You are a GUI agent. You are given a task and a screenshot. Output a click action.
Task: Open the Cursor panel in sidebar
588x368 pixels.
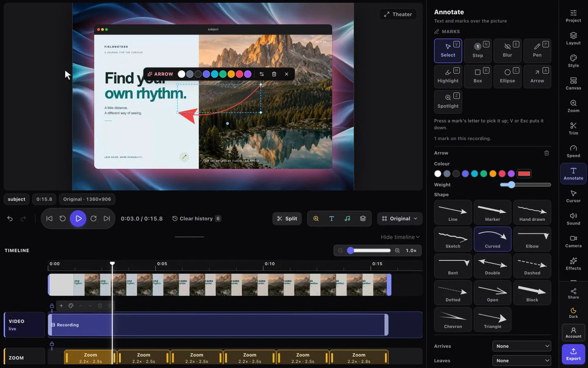[573, 196]
